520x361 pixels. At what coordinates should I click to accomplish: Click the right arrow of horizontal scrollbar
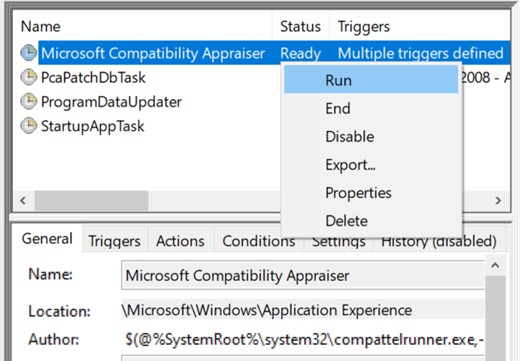[x=498, y=201]
